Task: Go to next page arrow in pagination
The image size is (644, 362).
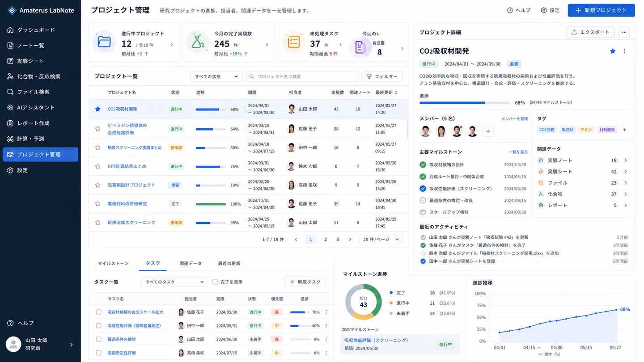Action: point(350,240)
